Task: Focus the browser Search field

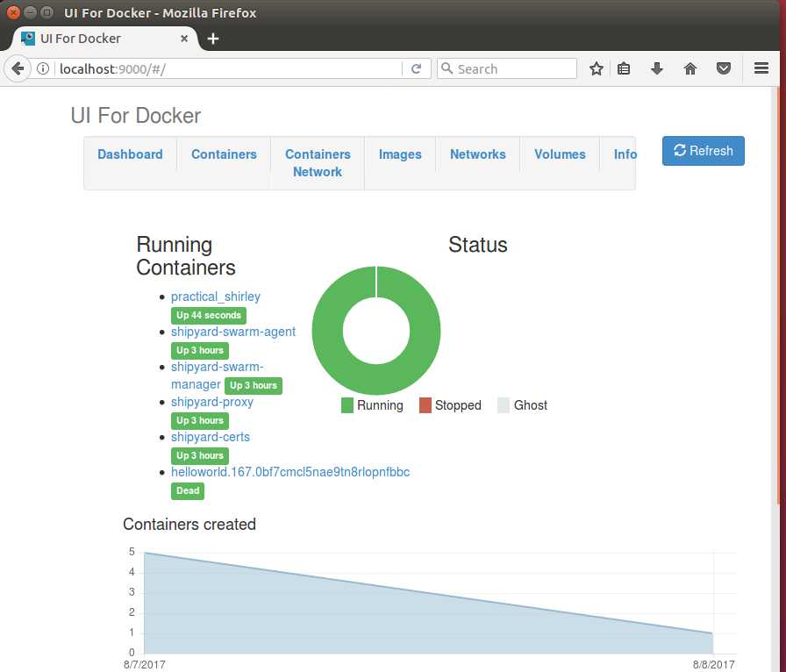Action: pos(507,68)
